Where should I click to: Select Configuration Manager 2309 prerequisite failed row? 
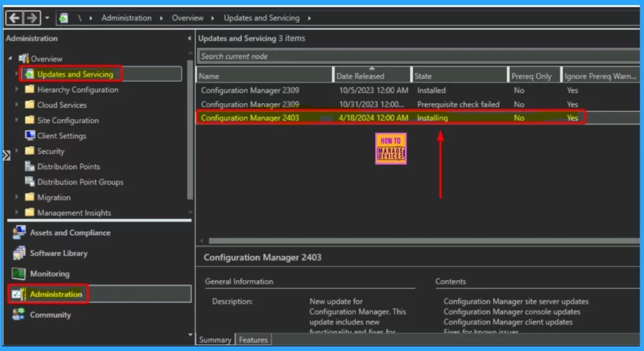click(x=418, y=104)
